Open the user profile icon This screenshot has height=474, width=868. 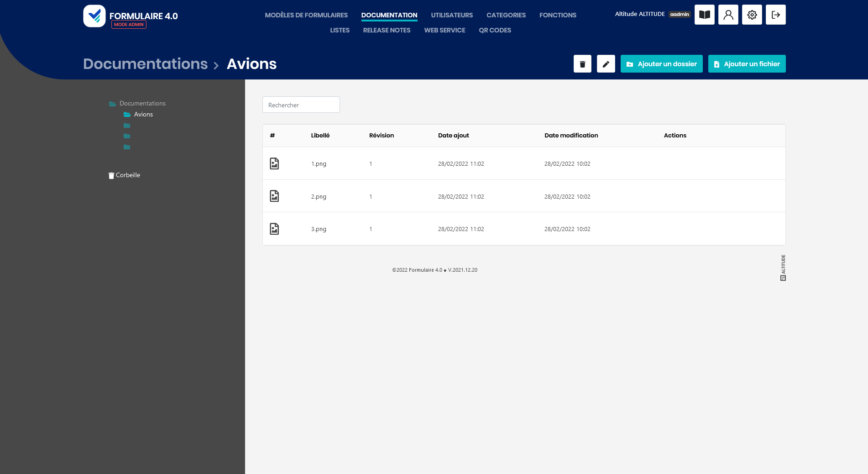coord(728,15)
